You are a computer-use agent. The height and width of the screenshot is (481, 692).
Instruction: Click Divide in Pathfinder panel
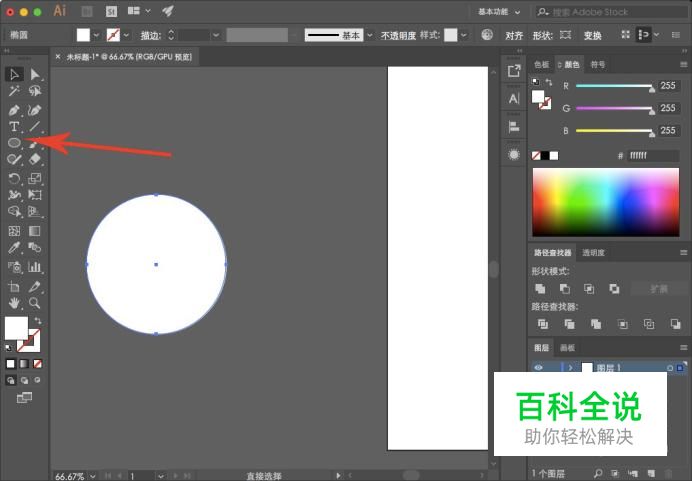tap(543, 324)
